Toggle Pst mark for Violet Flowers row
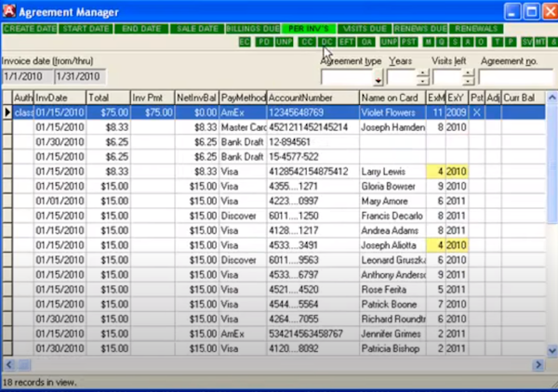This screenshot has height=392, width=558. (x=476, y=111)
